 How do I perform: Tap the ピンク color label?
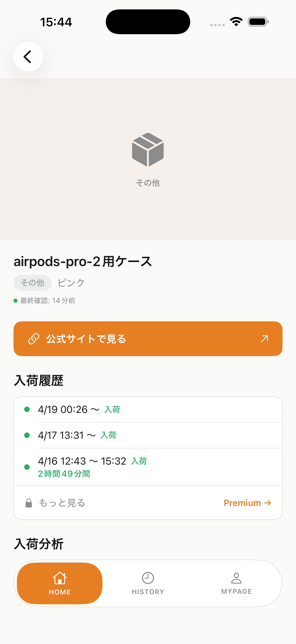pos(71,283)
